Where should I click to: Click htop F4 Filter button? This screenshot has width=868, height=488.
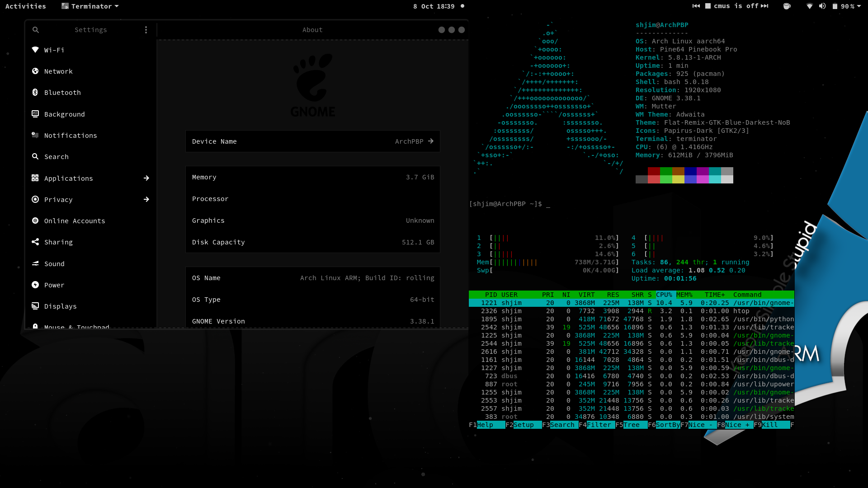point(597,425)
